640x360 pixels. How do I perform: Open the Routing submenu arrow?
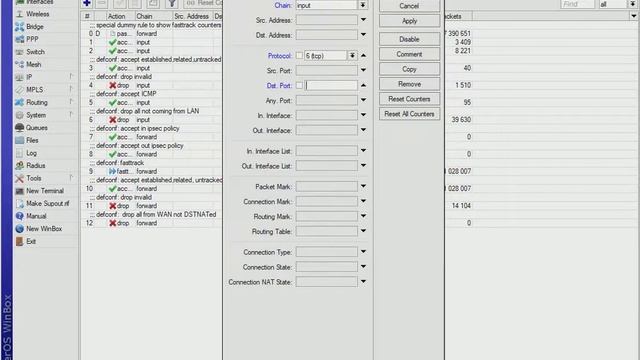coord(71,102)
